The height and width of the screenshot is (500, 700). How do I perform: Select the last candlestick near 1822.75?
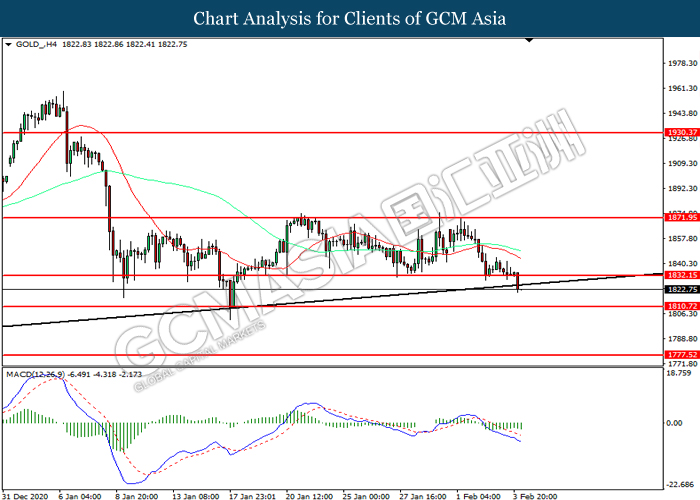518,281
